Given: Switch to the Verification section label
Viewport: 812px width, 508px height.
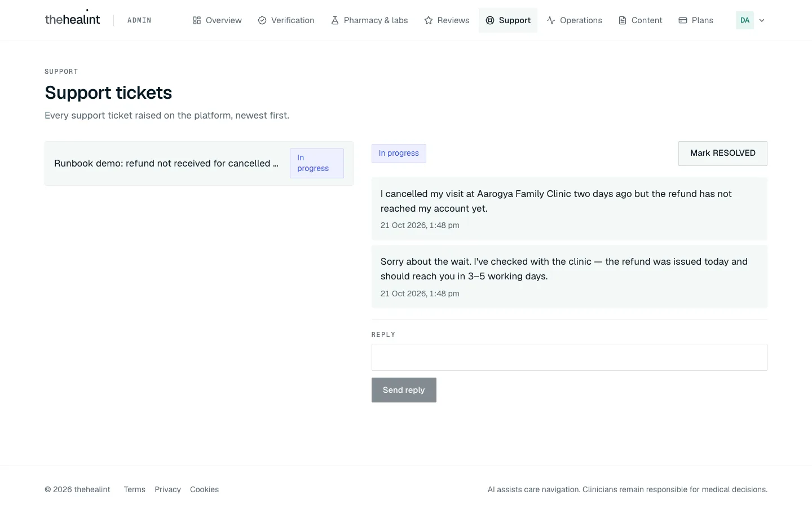Looking at the screenshot, I should tap(293, 20).
